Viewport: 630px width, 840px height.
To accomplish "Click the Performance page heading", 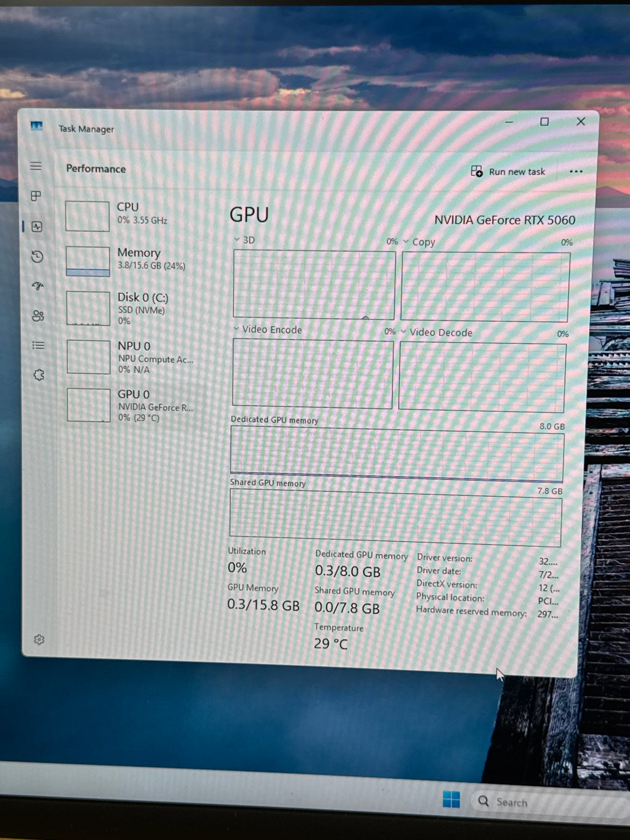I will (96, 169).
